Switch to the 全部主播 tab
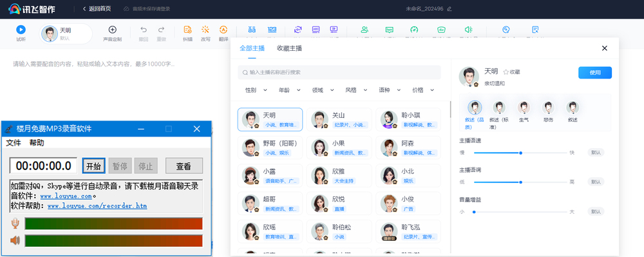The height and width of the screenshot is (257, 644). click(252, 48)
